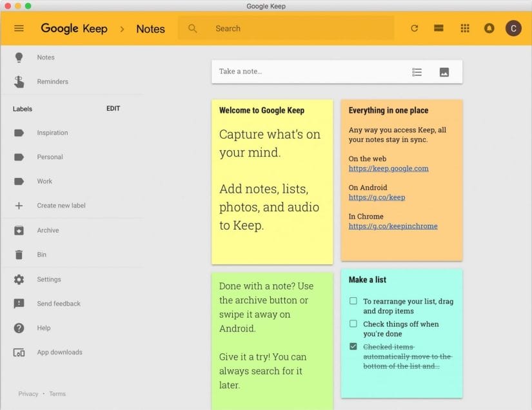Toggle between list and grid view
532x410 pixels.
pyautogui.click(x=438, y=28)
